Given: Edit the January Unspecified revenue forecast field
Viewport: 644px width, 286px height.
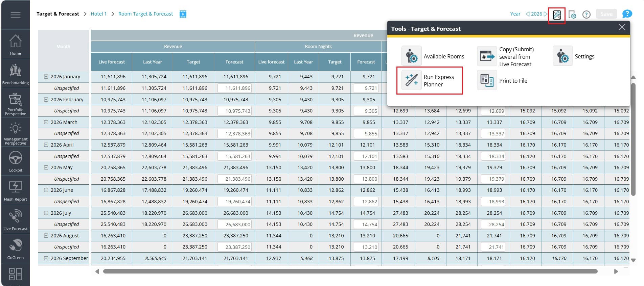Looking at the screenshot, I should click(234, 88).
